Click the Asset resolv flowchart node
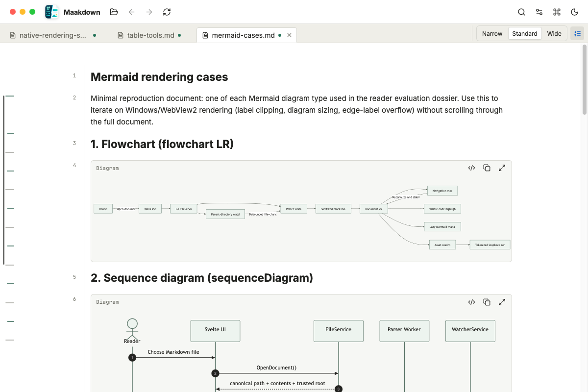Image resolution: width=588 pixels, height=392 pixels. click(442, 245)
